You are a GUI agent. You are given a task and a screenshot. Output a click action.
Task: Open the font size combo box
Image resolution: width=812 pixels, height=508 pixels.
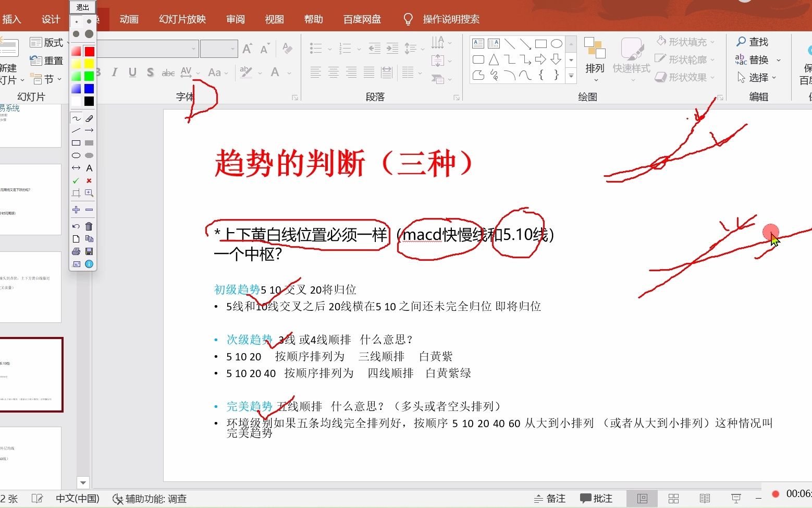tap(219, 49)
